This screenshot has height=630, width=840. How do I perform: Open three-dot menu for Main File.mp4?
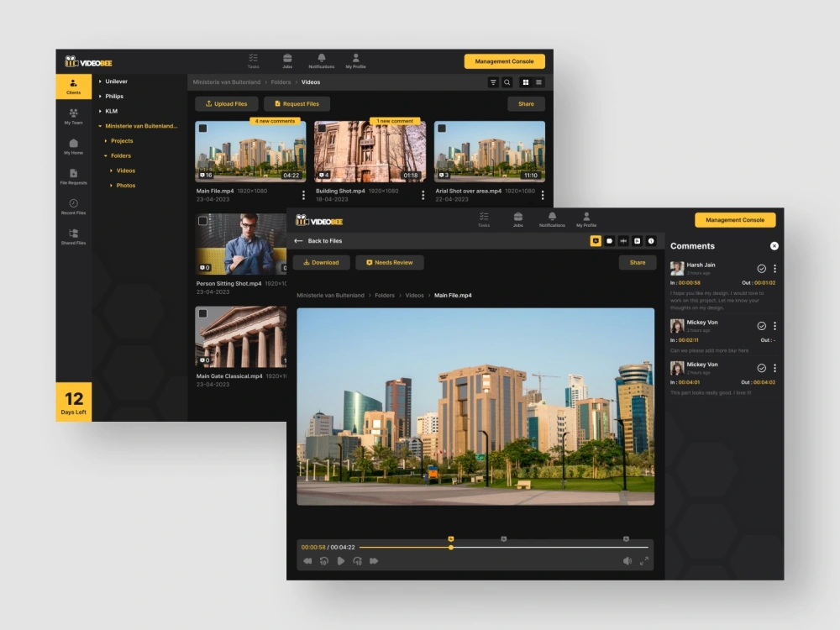click(x=304, y=195)
